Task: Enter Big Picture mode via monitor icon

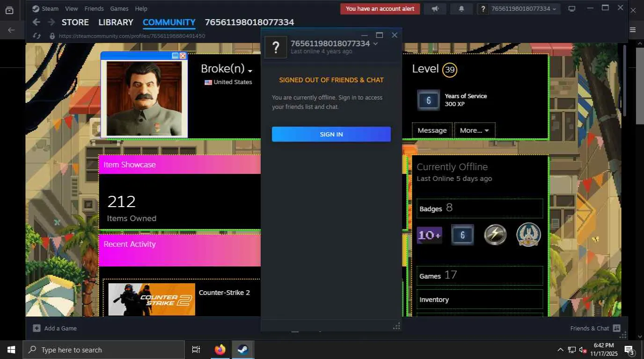Action: 572,8
